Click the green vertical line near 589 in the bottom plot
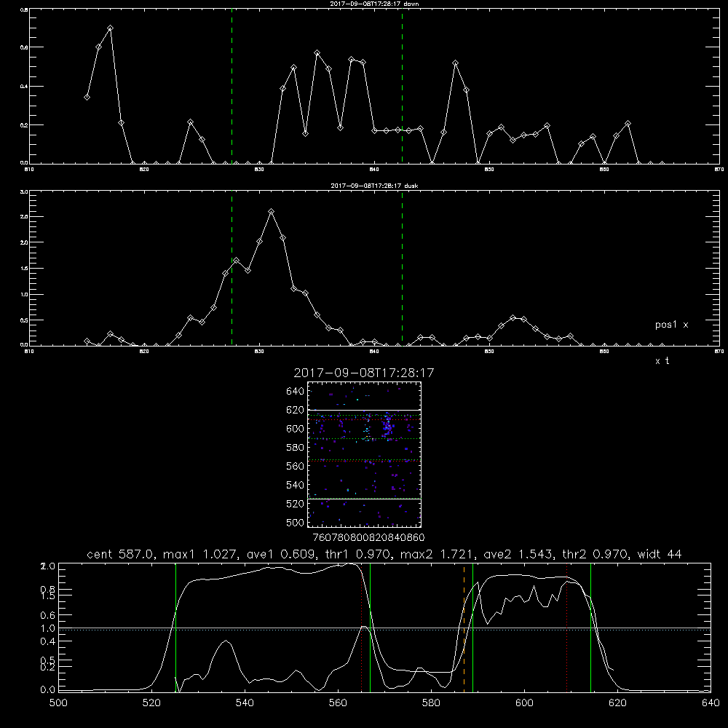 [x=472, y=628]
